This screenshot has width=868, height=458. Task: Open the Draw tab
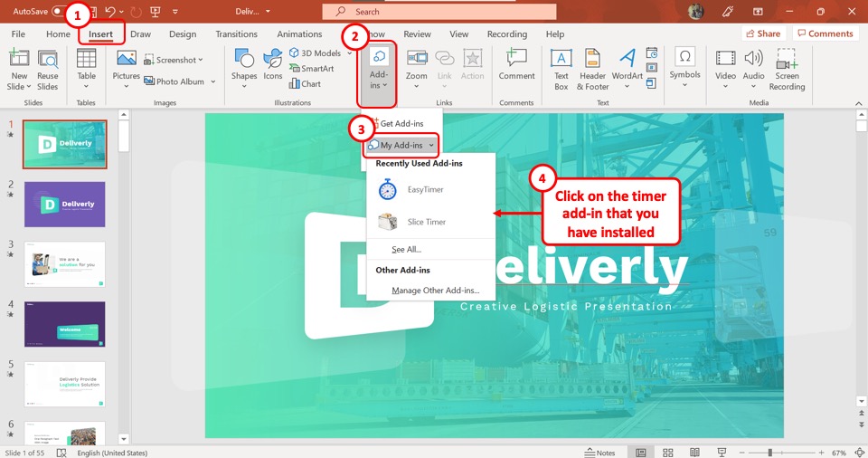click(x=141, y=33)
